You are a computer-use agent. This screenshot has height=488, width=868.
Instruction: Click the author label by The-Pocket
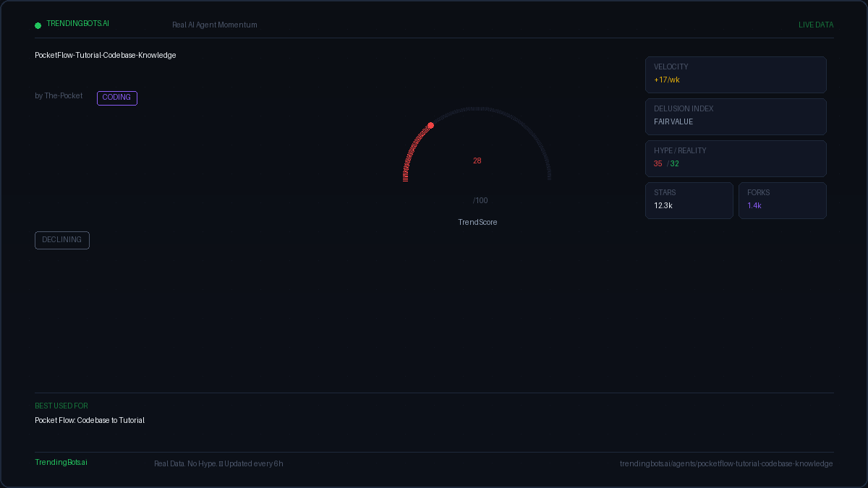[59, 95]
